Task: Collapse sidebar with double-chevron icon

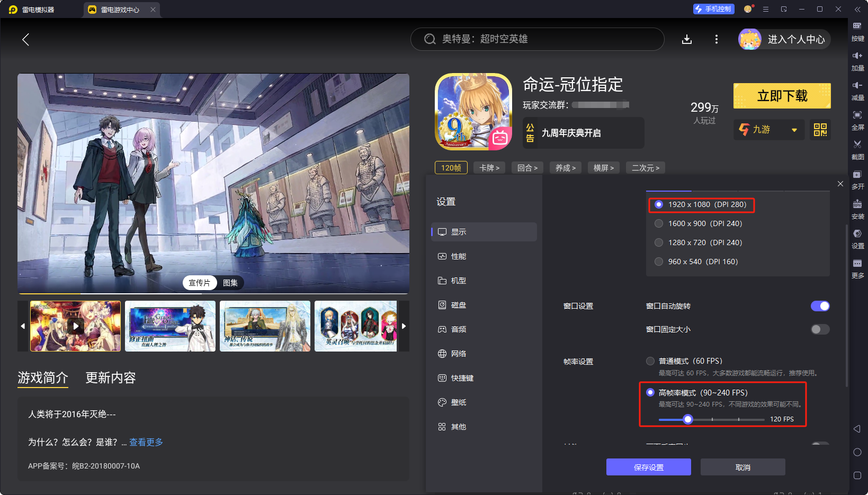Action: [x=857, y=10]
